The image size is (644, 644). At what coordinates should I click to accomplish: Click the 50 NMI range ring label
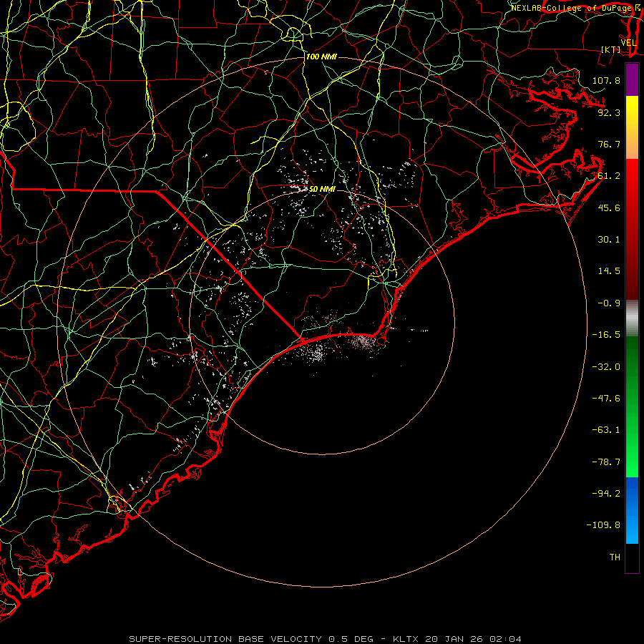(322, 190)
